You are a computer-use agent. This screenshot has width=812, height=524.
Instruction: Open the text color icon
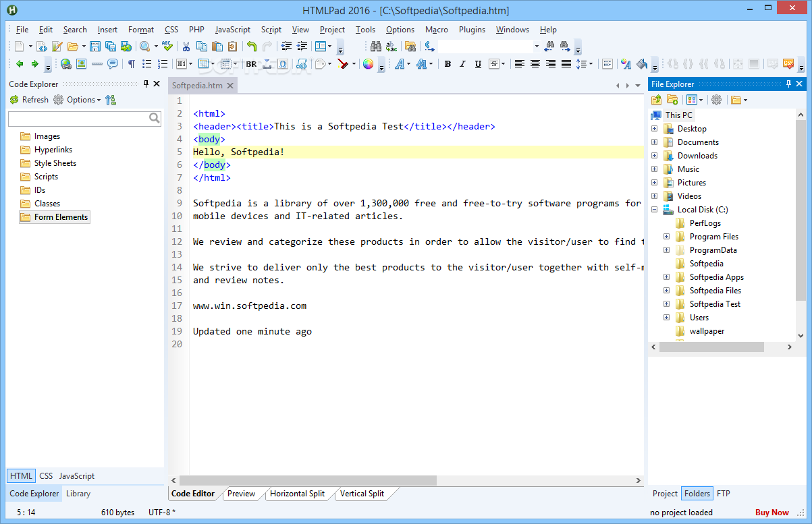626,64
